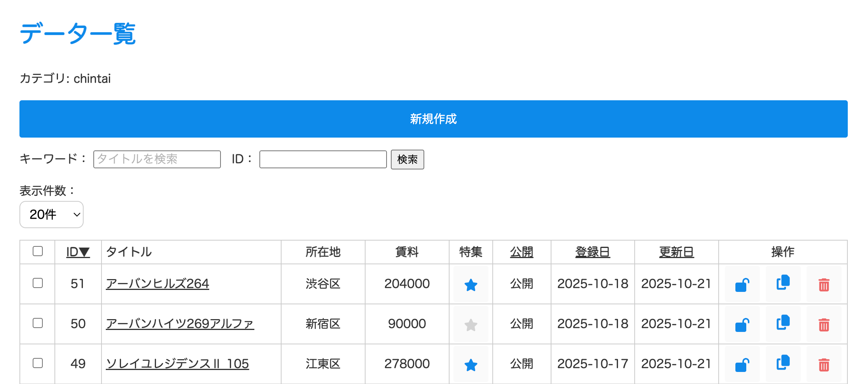Open the アーバンハイツ269アルファ title link
868x384 pixels.
pyautogui.click(x=180, y=323)
